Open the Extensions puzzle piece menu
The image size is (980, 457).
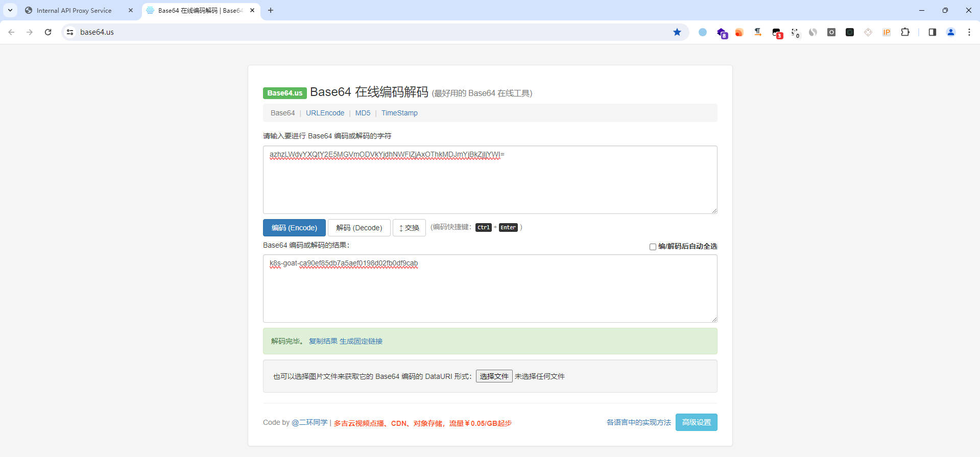(x=905, y=32)
